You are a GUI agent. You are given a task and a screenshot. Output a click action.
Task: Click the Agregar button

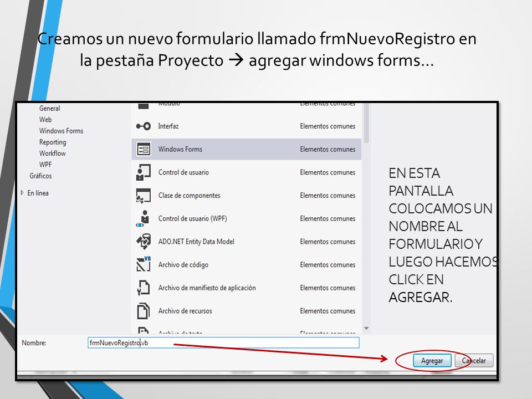tap(432, 361)
